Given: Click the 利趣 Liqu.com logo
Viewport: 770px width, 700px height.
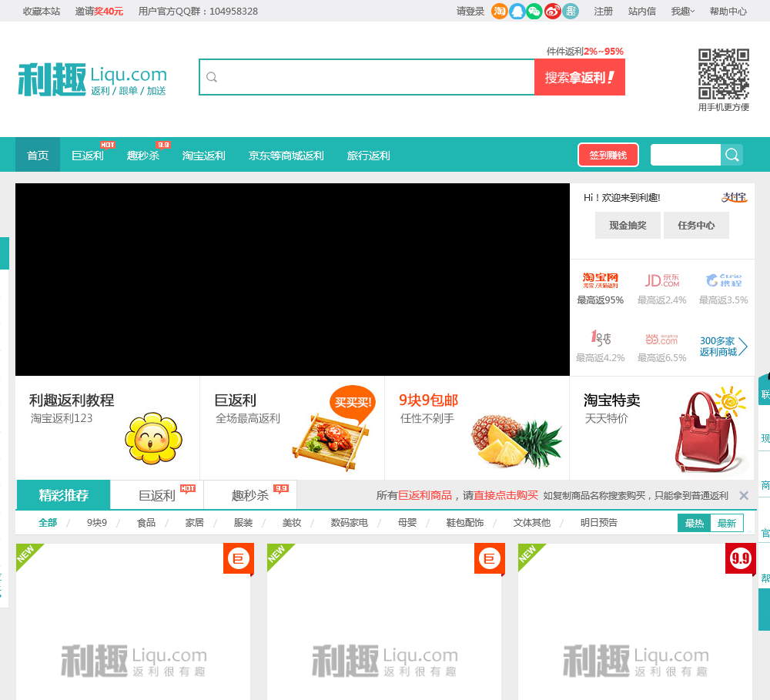Looking at the screenshot, I should tap(93, 79).
